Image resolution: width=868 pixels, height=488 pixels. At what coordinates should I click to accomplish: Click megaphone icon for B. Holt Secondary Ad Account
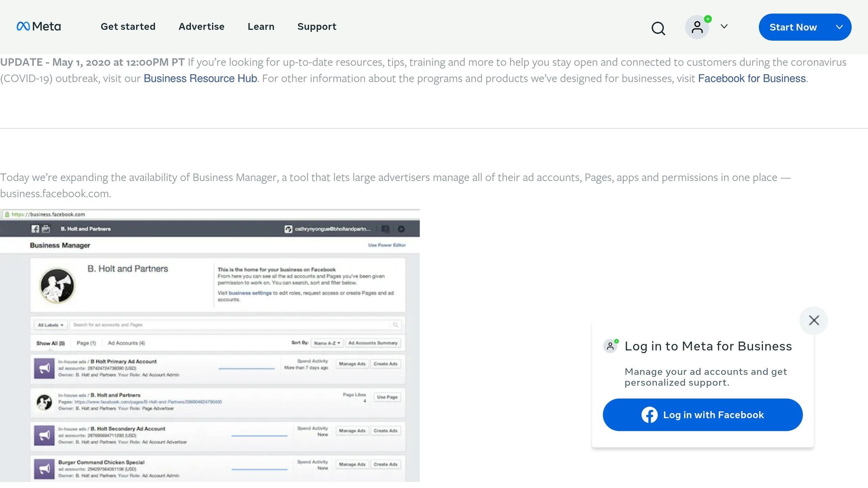point(45,435)
